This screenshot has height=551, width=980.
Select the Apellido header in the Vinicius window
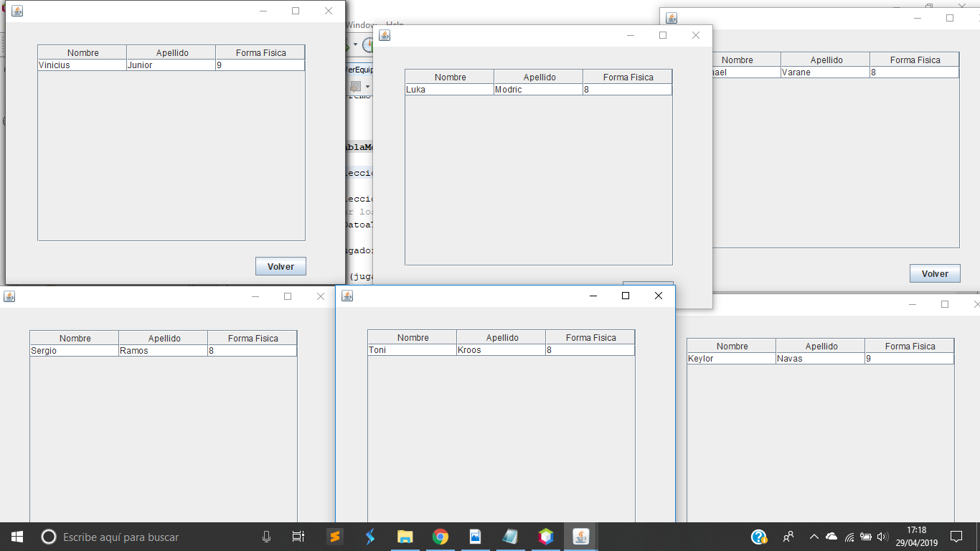coord(171,52)
